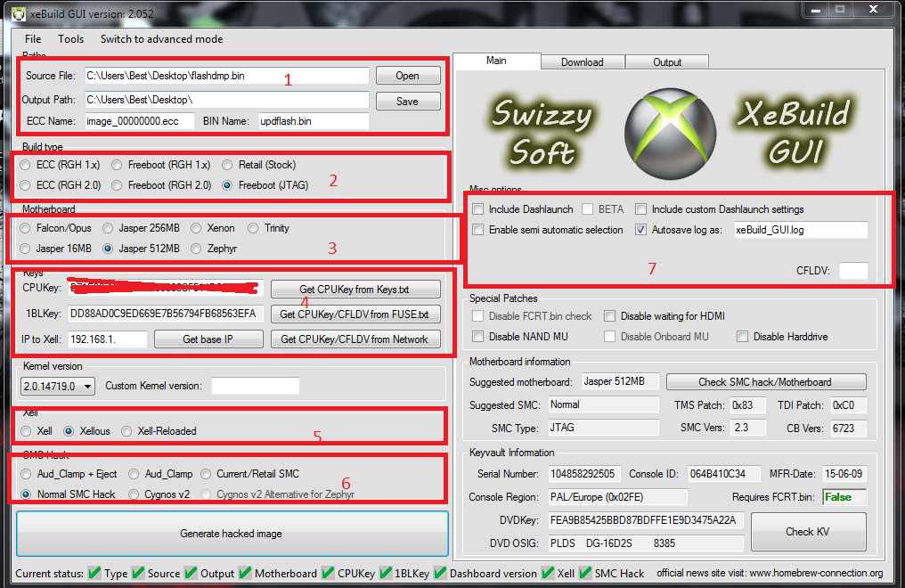
Task: Click the ECC Name field
Action: [139, 121]
